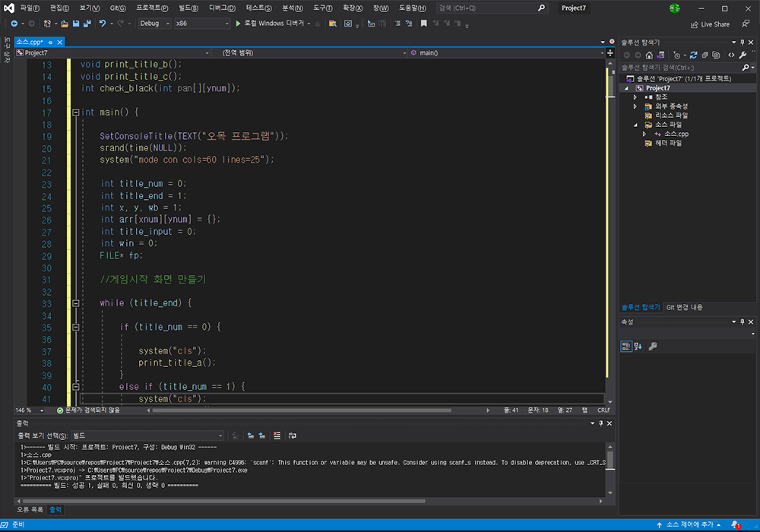This screenshot has width=760, height=532.
Task: Open the Debug configuration dropdown
Action: (x=154, y=24)
